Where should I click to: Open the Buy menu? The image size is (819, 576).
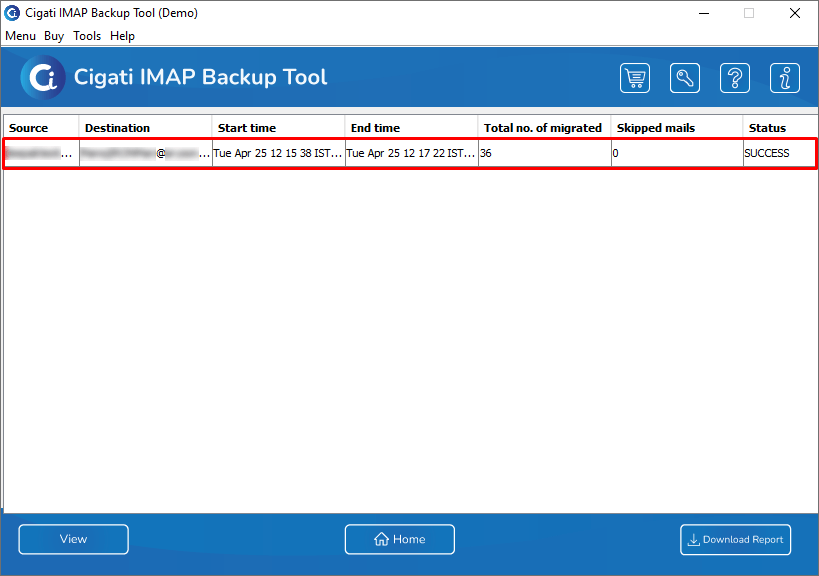[54, 36]
